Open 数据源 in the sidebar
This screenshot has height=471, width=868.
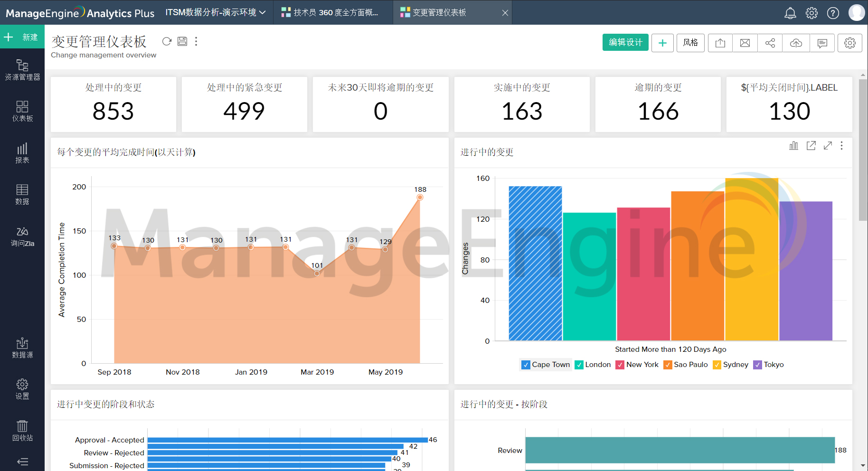coord(22,348)
